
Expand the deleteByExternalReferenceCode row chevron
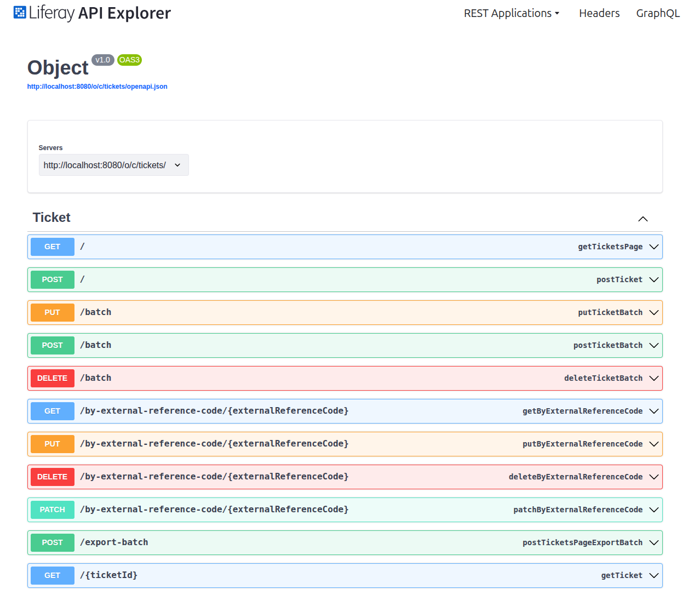tap(653, 477)
